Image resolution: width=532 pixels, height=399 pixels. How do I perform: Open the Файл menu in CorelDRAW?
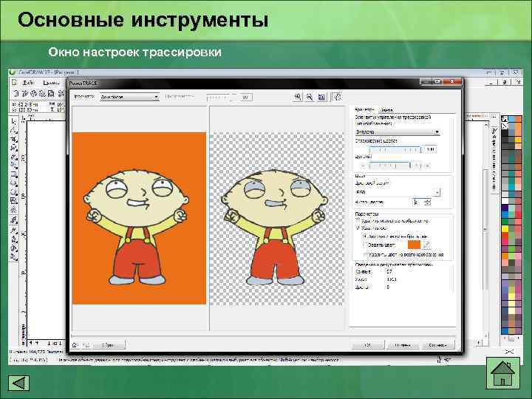pos(29,83)
